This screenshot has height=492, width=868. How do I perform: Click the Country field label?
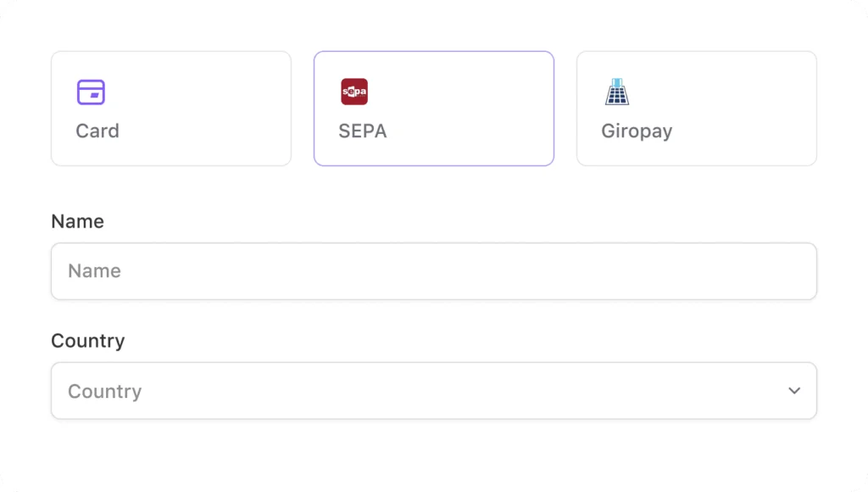pyautogui.click(x=88, y=341)
